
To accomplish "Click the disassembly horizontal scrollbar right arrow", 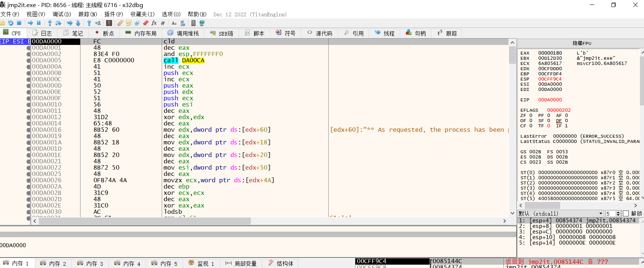I will tap(505, 221).
